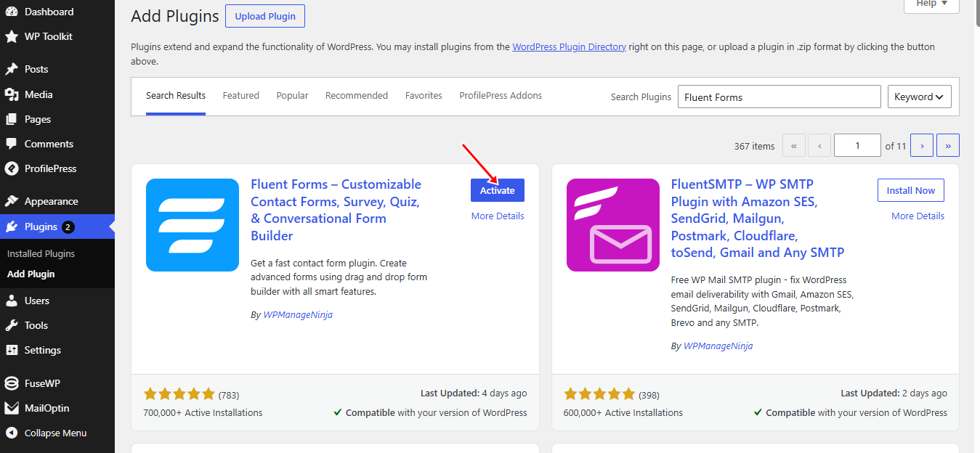Click the Settings sliders icon

click(12, 350)
